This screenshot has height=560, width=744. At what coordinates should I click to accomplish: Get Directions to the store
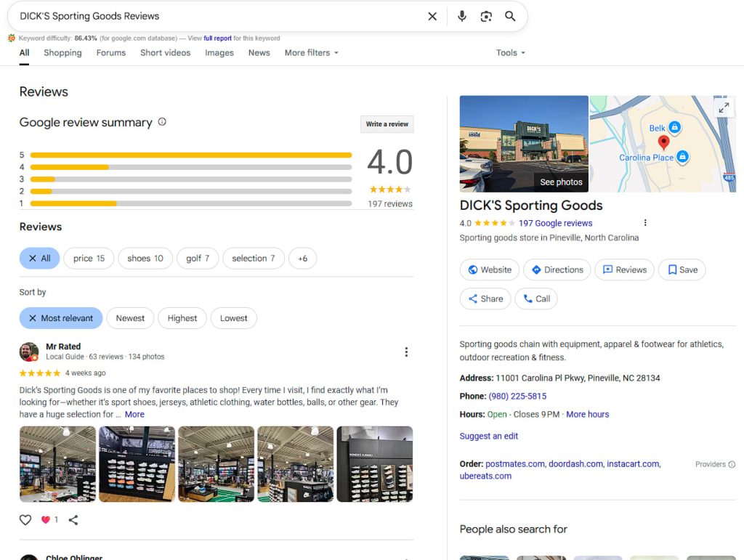(557, 269)
